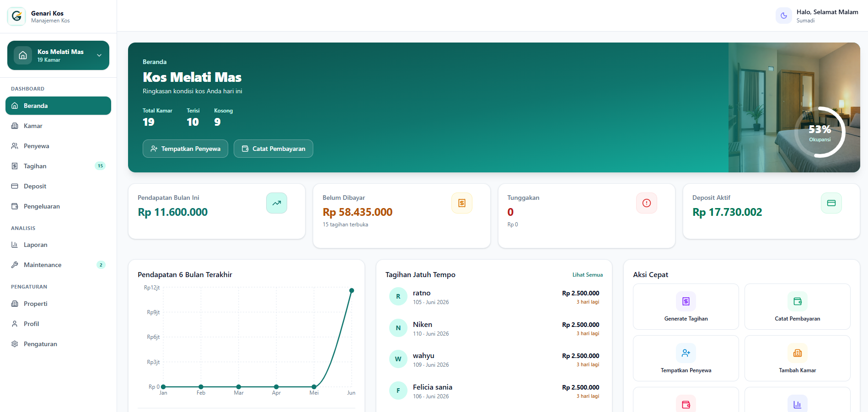The image size is (868, 412).
Task: Click the Genari Kos logo icon
Action: (x=16, y=16)
